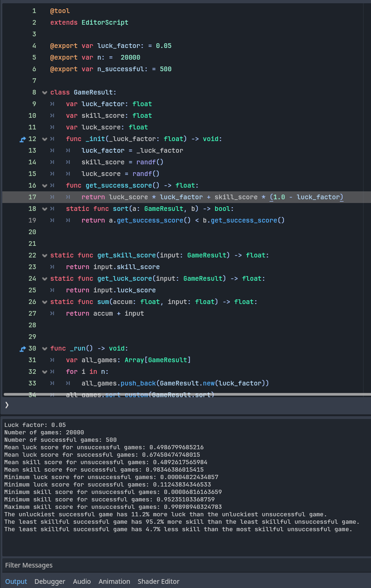
Task: Switch to the Animation tab
Action: (115, 581)
